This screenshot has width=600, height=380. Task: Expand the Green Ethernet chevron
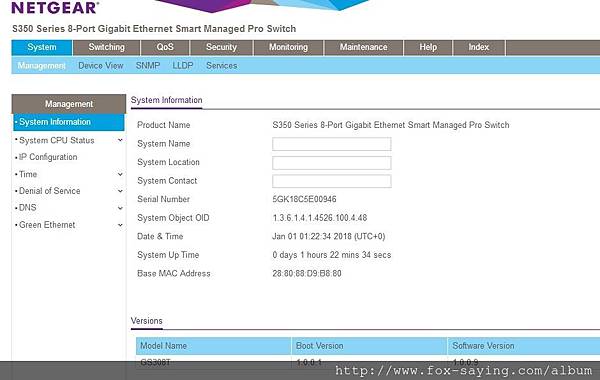pos(120,225)
